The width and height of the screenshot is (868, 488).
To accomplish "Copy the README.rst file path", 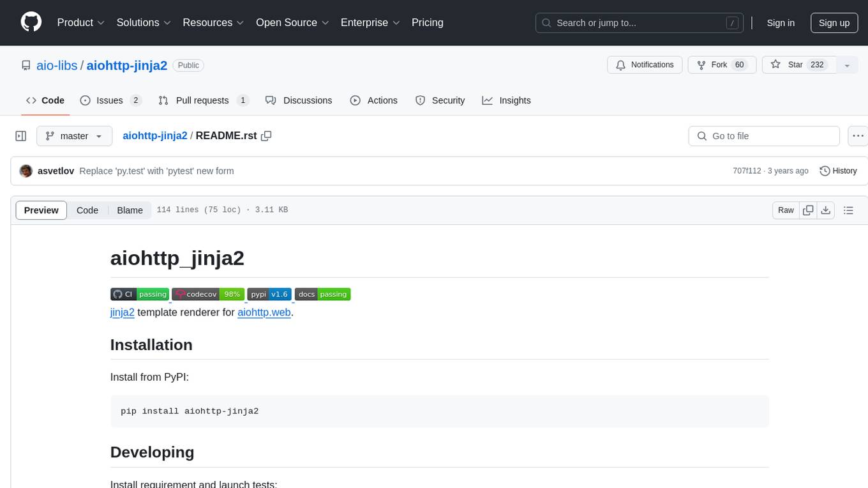I will point(267,135).
